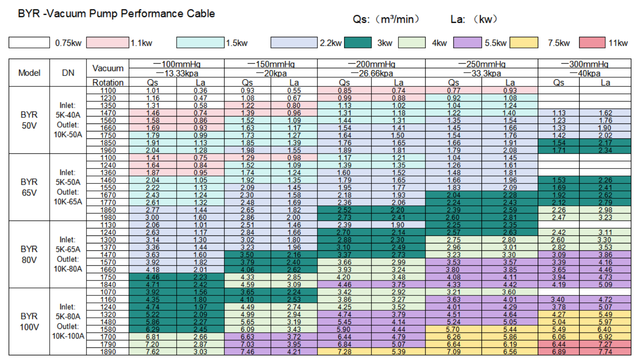Select the Rotation row header label
The width and height of the screenshot is (640, 364).
108,82
